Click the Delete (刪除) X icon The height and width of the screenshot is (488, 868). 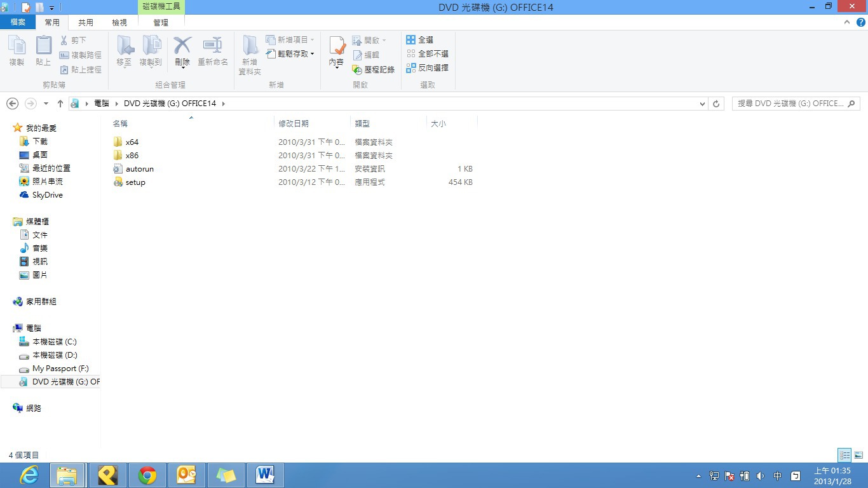(x=182, y=46)
